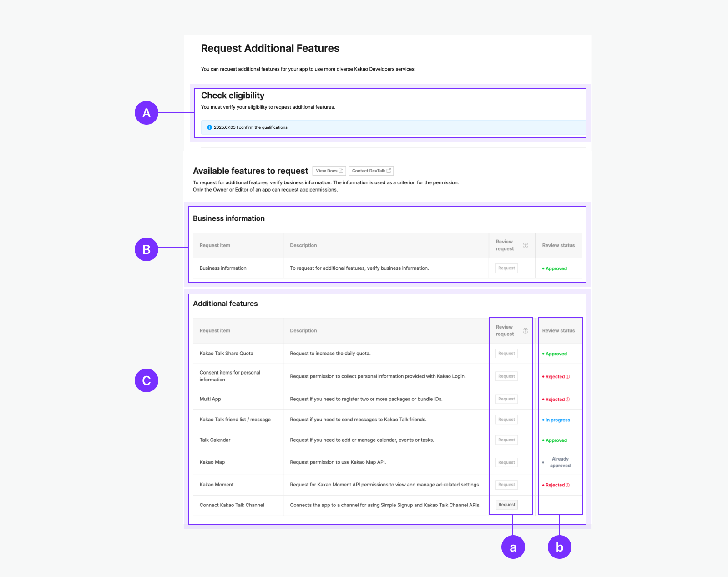
Task: Click purple C annotation marker
Action: 147,380
